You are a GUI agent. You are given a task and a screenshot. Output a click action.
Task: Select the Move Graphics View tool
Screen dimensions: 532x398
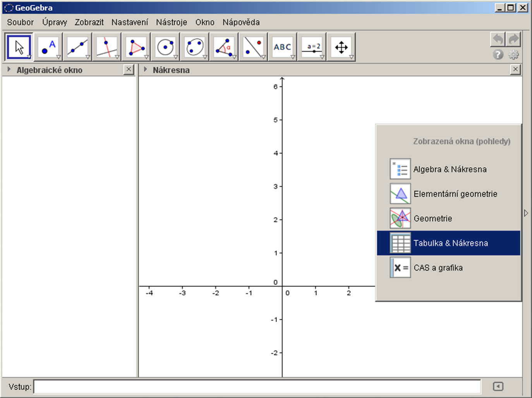[x=341, y=47]
